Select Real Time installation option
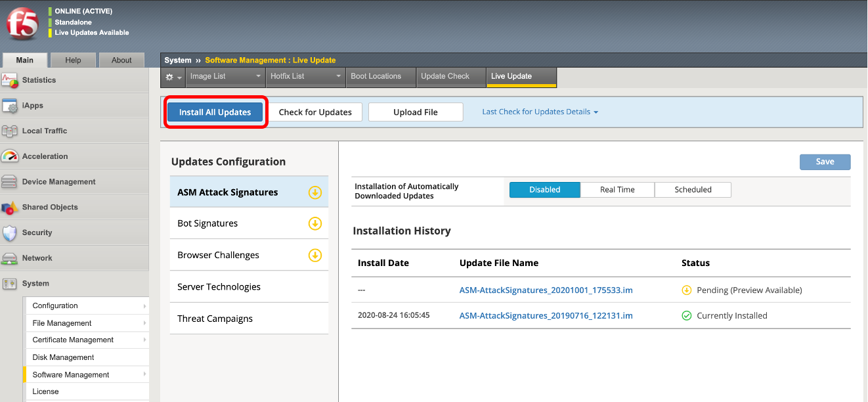 click(x=617, y=190)
